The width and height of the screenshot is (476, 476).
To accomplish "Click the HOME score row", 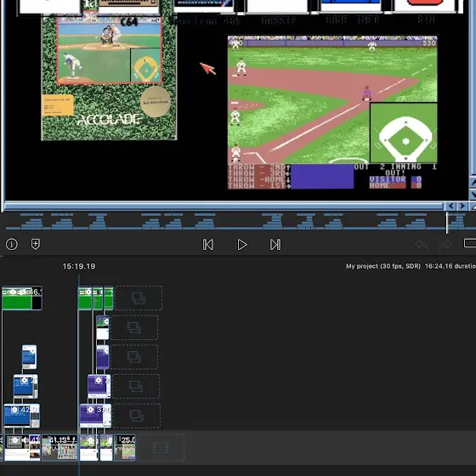I will coord(395,185).
